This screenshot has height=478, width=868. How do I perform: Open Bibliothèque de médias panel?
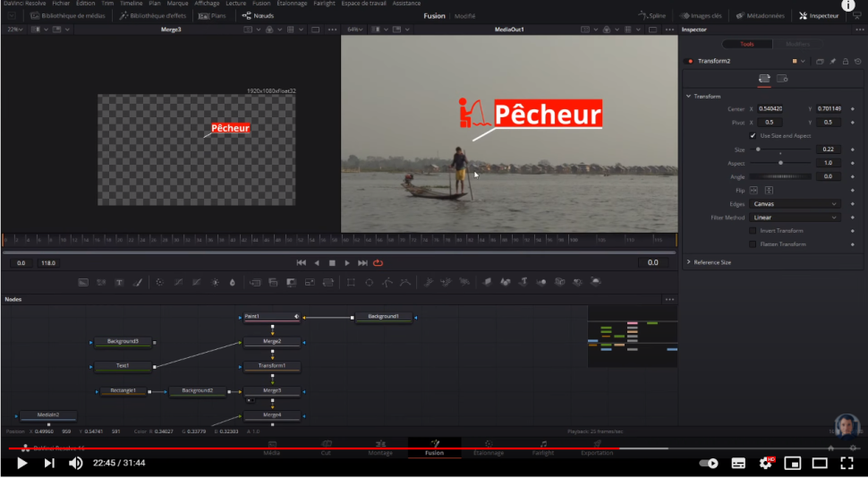click(x=67, y=16)
